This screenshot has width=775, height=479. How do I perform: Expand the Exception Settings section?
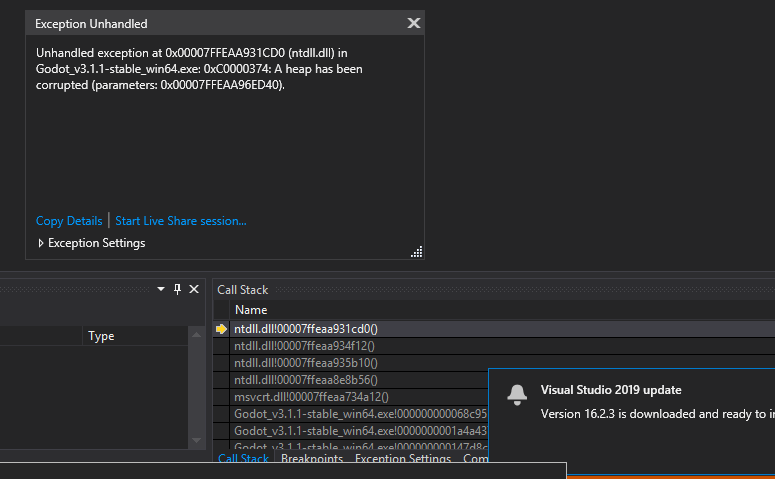coord(92,243)
